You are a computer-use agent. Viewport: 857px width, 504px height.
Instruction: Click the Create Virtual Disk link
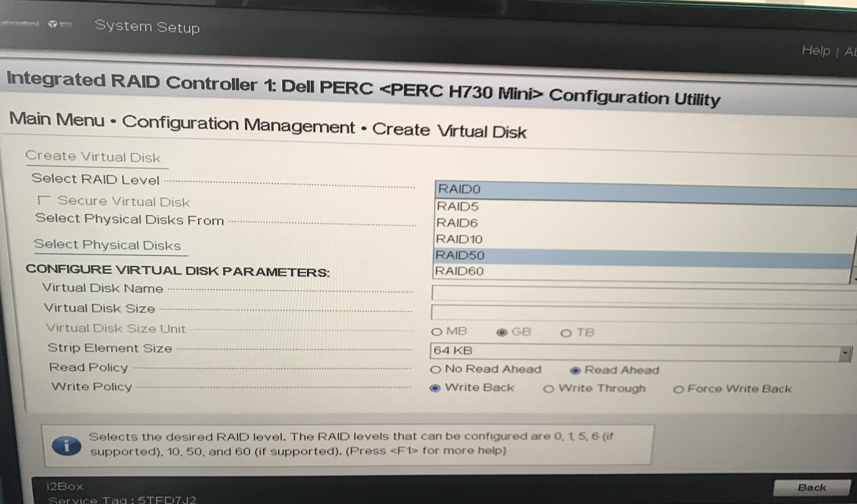pyautogui.click(x=93, y=157)
